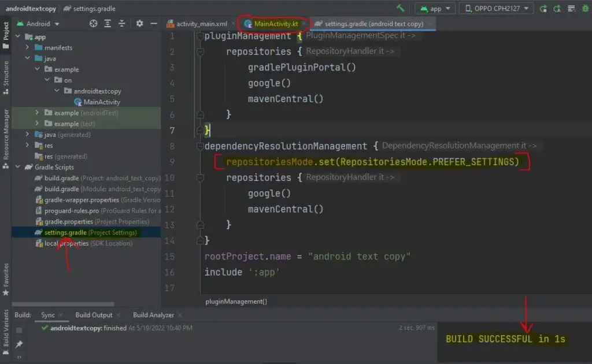Click the Pin Tab icon in Build panel
Screen dimensions: 592x364
point(19,344)
